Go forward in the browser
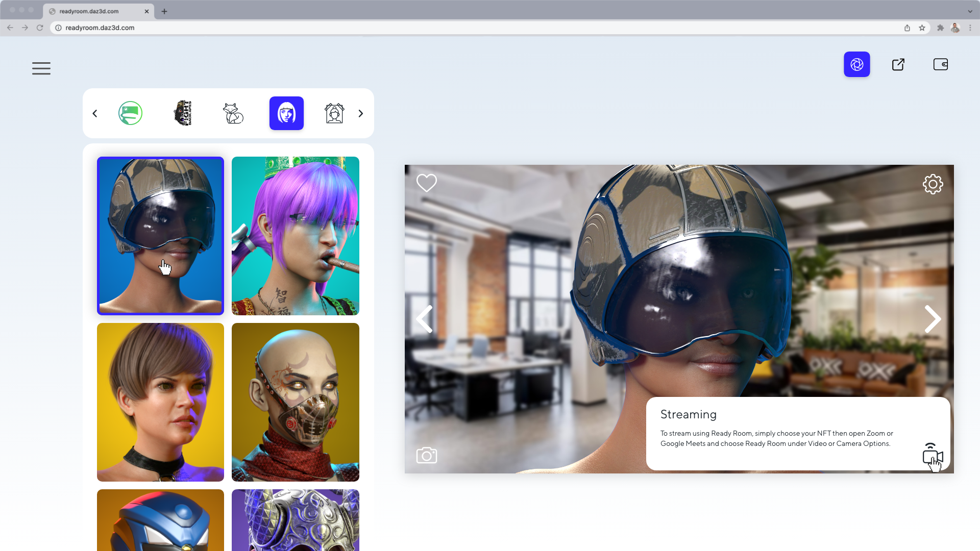 click(25, 28)
